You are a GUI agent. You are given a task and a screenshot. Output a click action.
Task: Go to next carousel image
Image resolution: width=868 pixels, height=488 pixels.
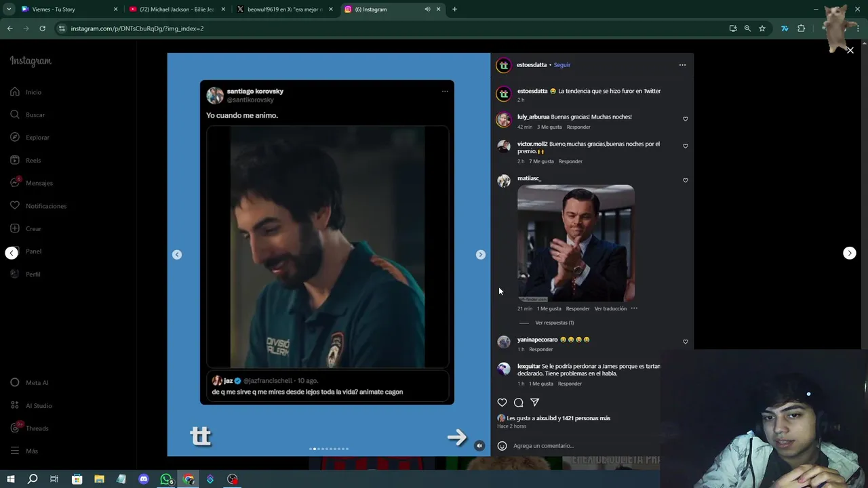click(481, 255)
